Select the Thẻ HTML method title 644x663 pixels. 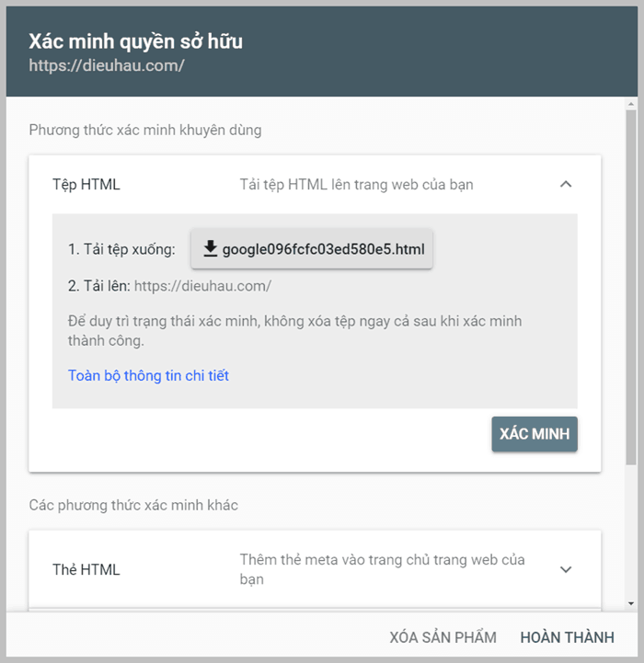[86, 569]
